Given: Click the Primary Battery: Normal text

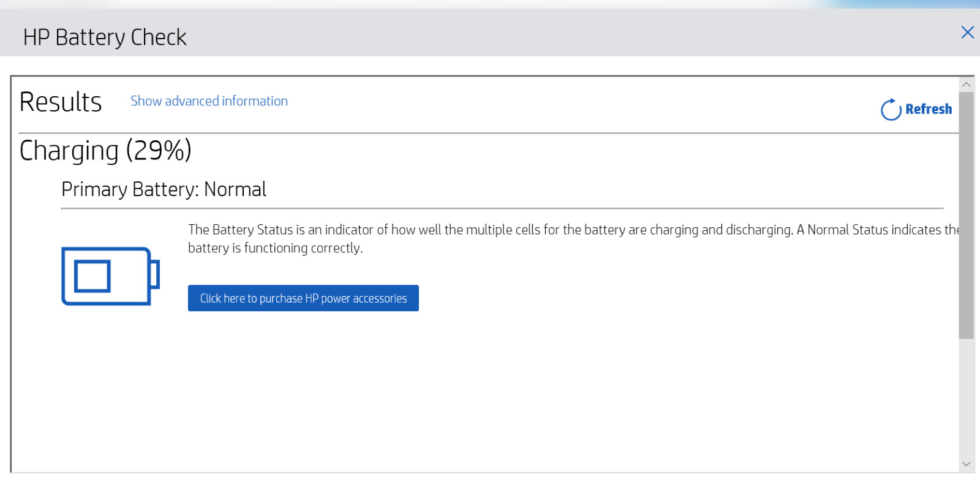Looking at the screenshot, I should 164,189.
